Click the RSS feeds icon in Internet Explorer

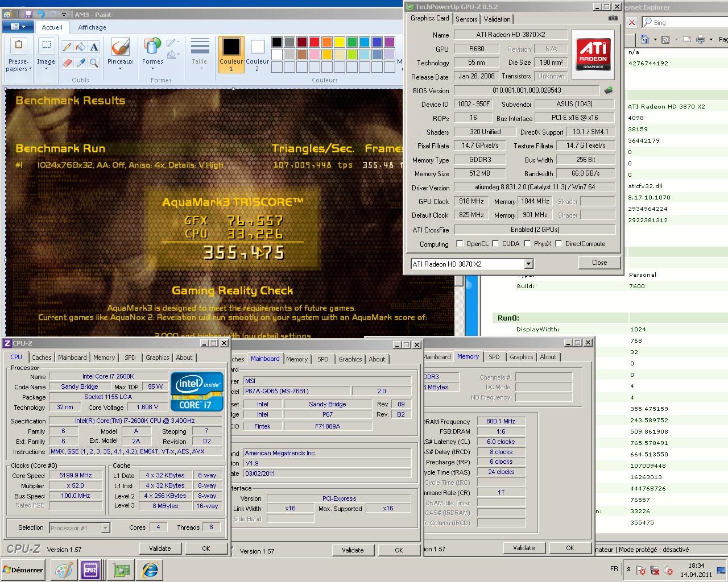tap(665, 39)
